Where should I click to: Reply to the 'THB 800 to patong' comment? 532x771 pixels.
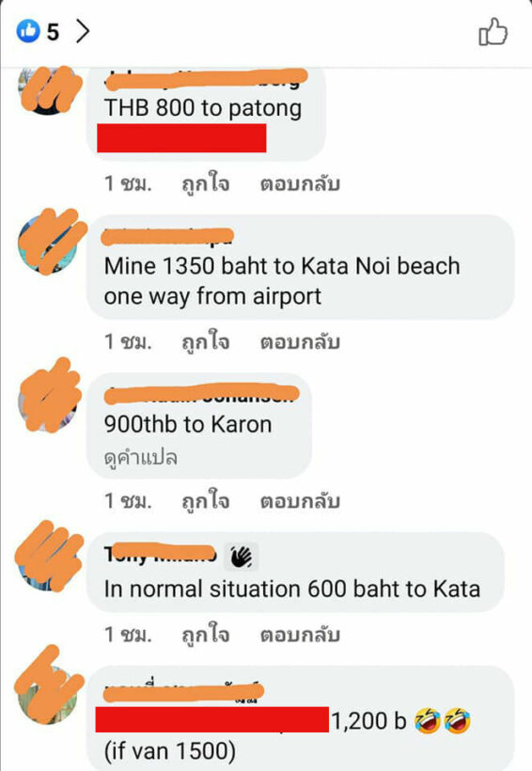tap(300, 183)
